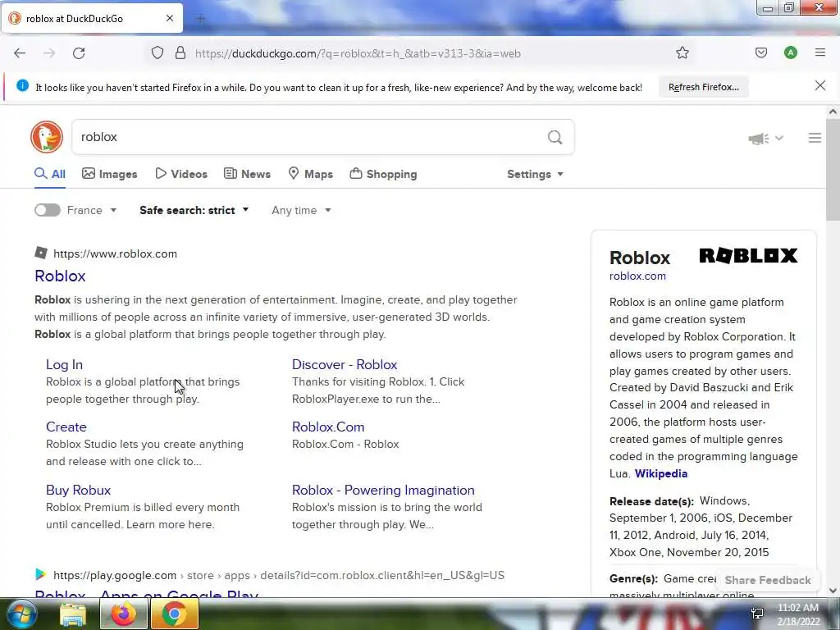840x630 pixels.
Task: Select the All results tab
Action: [50, 174]
